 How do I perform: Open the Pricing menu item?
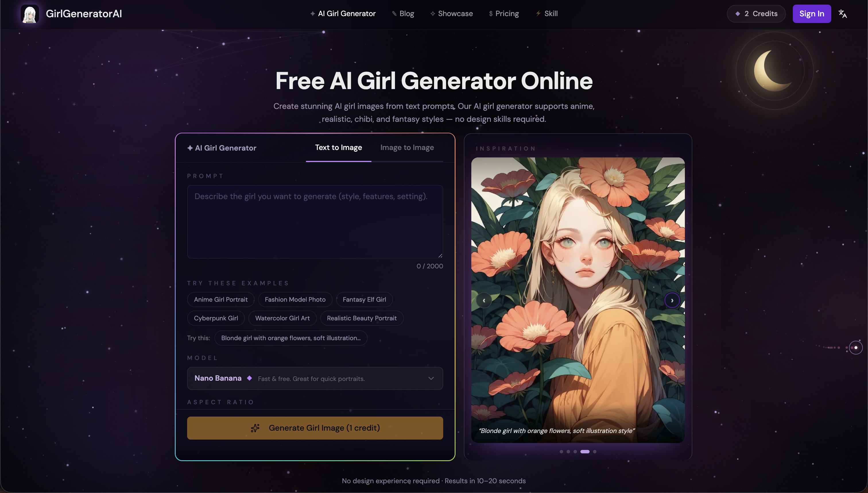504,14
